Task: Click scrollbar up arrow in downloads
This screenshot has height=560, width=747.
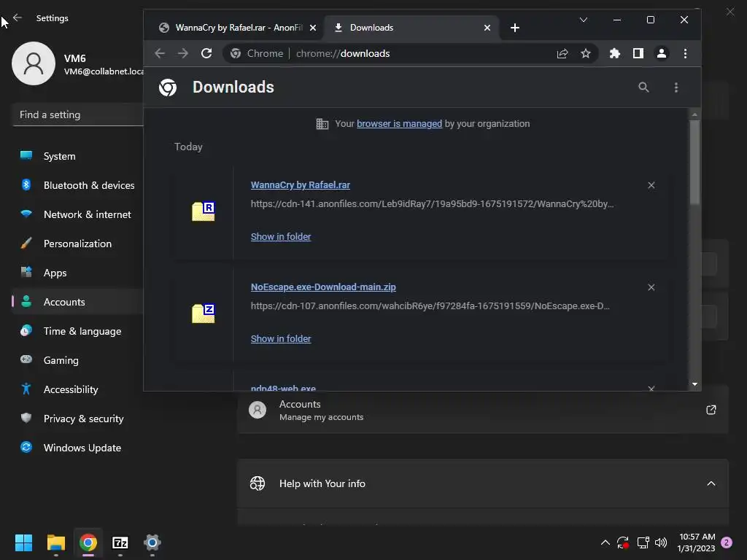Action: click(694, 114)
